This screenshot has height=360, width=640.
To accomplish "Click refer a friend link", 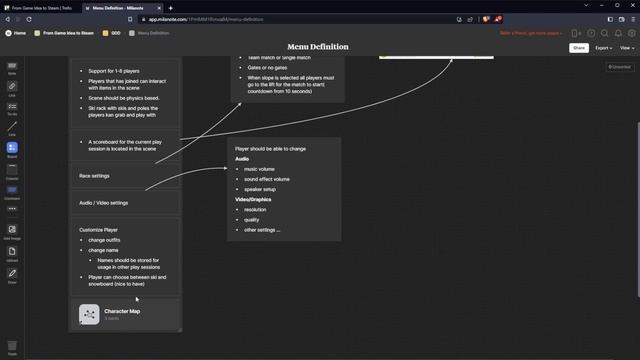I will coord(530,33).
